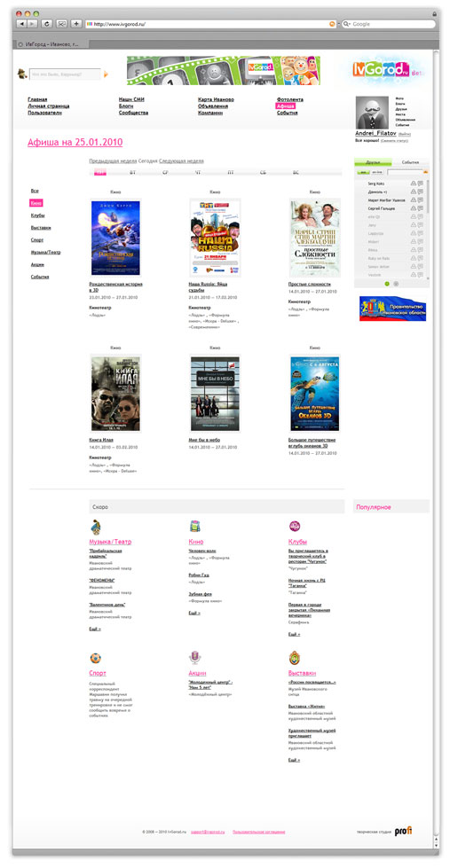Go to Предыдущая неделя
The height and width of the screenshot is (868, 450).
click(x=113, y=161)
